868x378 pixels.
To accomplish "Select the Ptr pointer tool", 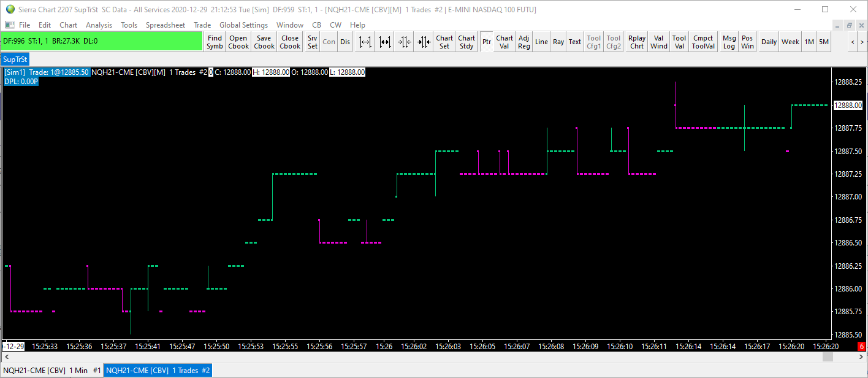I will pos(487,42).
